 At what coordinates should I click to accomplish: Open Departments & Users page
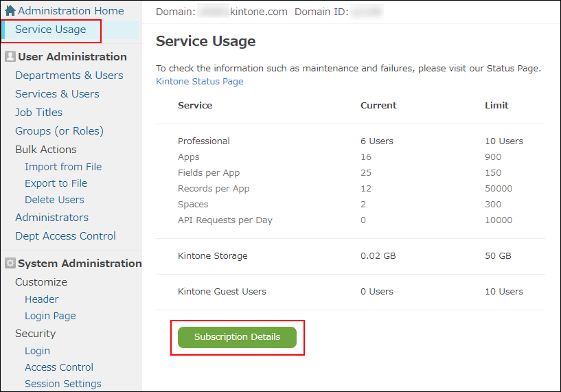tap(69, 76)
